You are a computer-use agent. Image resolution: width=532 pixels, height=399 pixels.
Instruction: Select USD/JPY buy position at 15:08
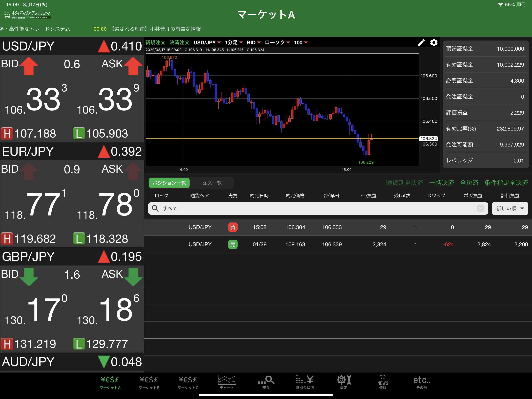pos(338,227)
